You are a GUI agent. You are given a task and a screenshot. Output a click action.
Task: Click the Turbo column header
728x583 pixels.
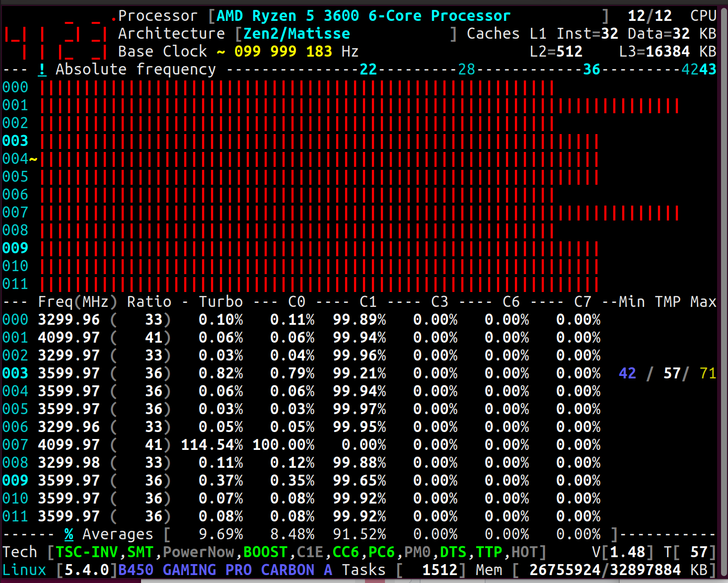click(x=221, y=302)
